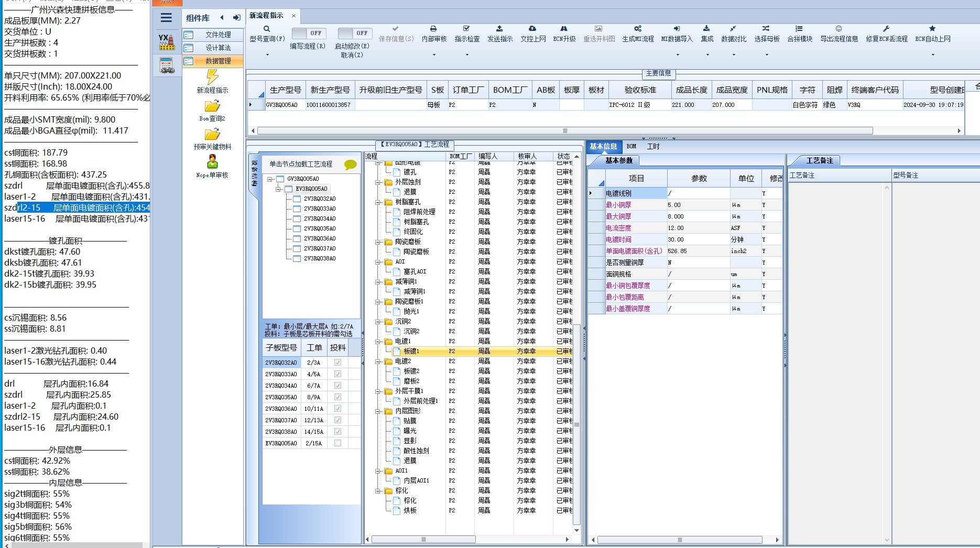Screen dimensions: 980x548
Task: Open 预审关键物料 folder icon
Action: [x=212, y=135]
